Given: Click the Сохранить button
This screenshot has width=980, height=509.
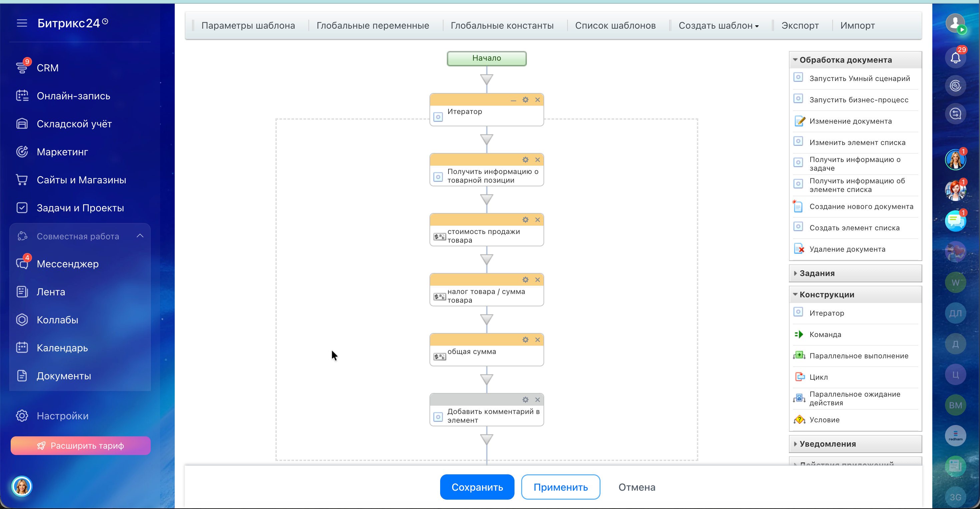Looking at the screenshot, I should tap(477, 487).
